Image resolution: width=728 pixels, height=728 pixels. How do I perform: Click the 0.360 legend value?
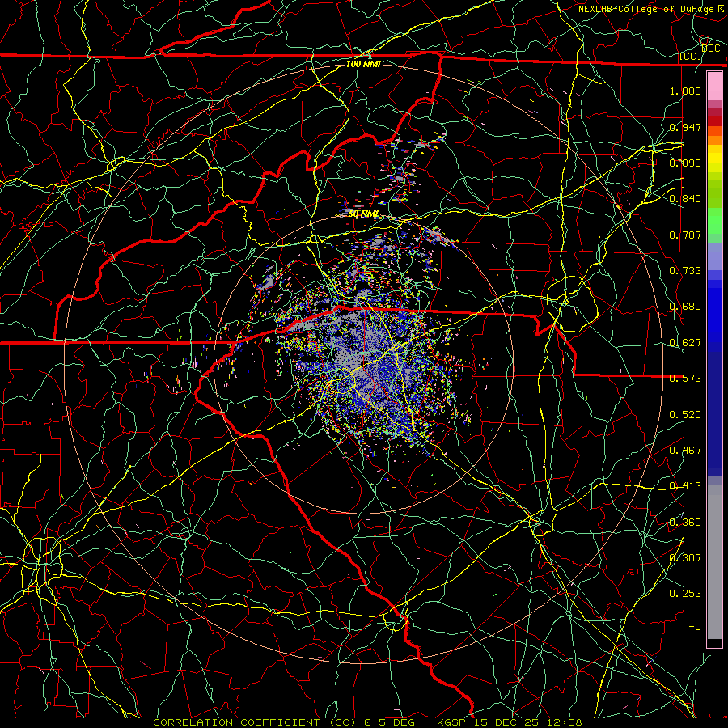[x=685, y=523]
